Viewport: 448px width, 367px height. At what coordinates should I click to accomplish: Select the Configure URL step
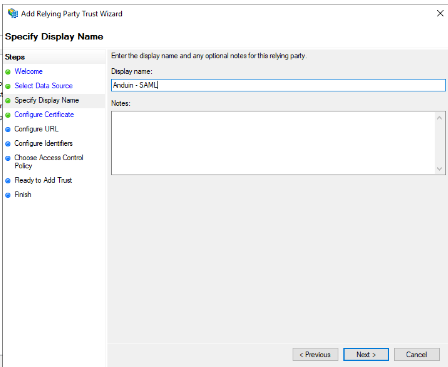(x=36, y=129)
